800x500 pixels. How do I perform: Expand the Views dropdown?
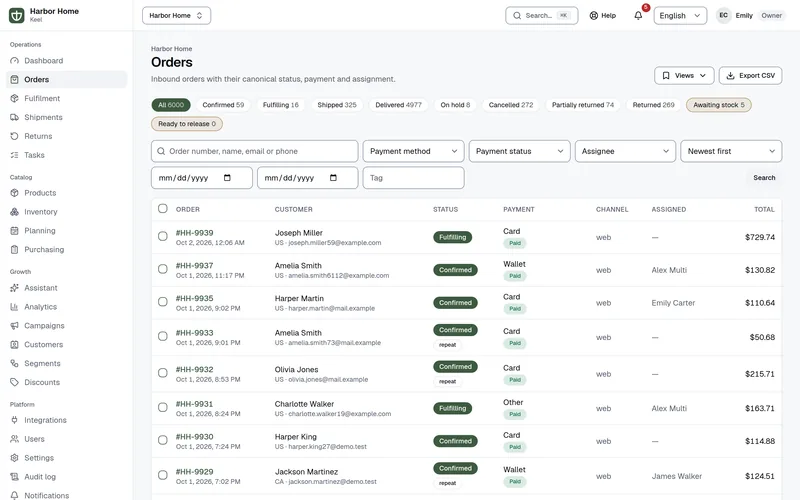click(684, 76)
